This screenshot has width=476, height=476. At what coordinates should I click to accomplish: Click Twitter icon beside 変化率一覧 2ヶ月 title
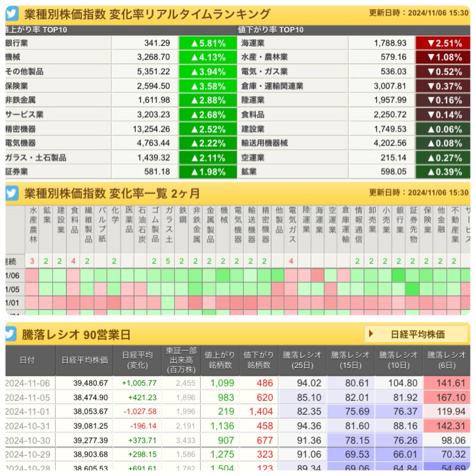12,193
